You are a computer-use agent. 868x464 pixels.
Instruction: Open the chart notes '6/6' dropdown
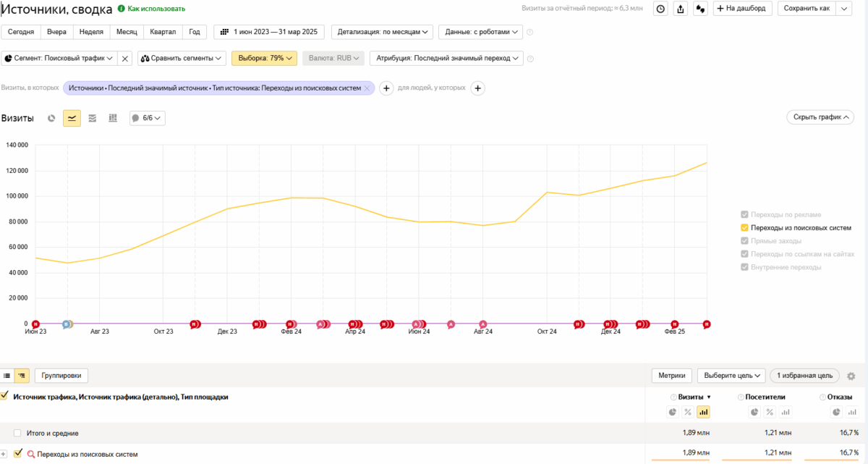(x=148, y=118)
